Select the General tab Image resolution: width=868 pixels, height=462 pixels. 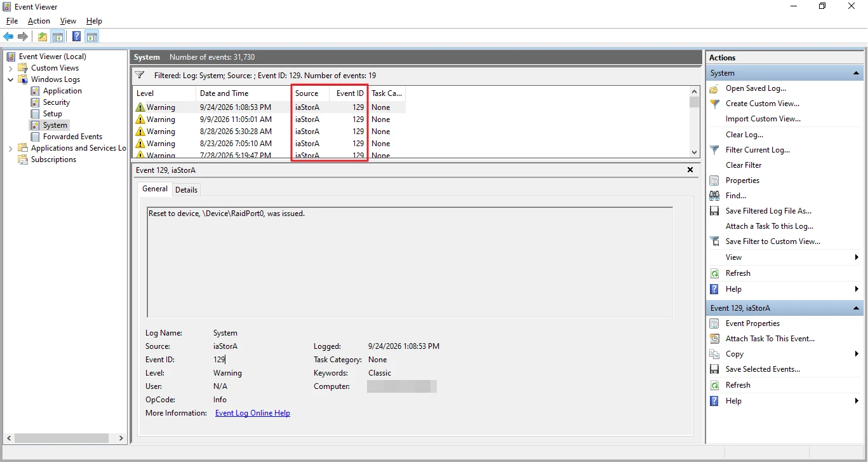click(x=155, y=189)
